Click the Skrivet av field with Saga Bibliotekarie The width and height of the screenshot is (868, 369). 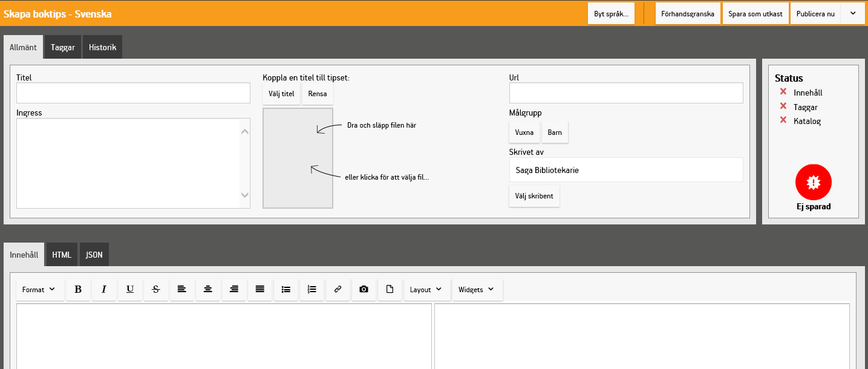pyautogui.click(x=626, y=170)
